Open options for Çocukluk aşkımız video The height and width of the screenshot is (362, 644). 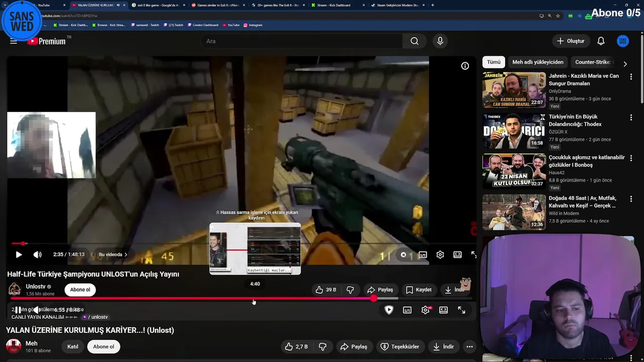tap(631, 158)
